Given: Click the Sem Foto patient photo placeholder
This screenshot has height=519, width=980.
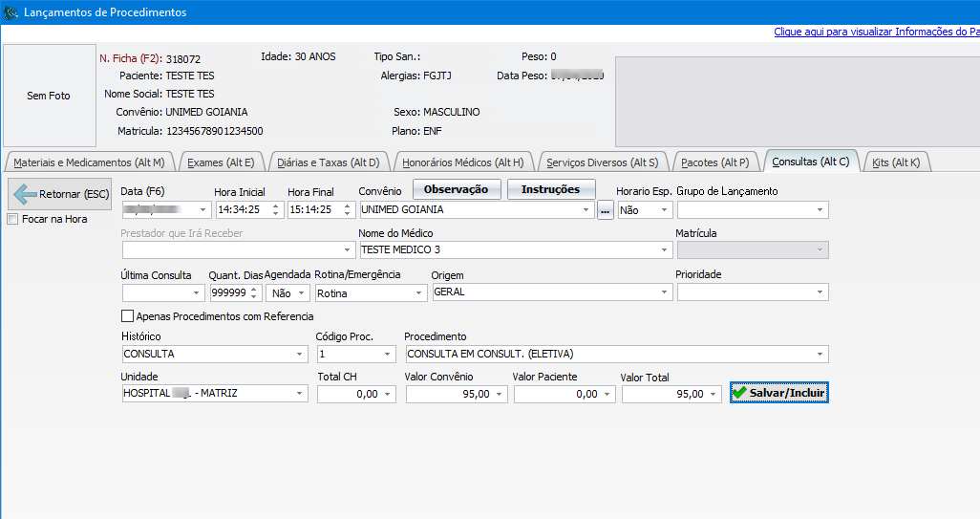Looking at the screenshot, I should [x=48, y=96].
